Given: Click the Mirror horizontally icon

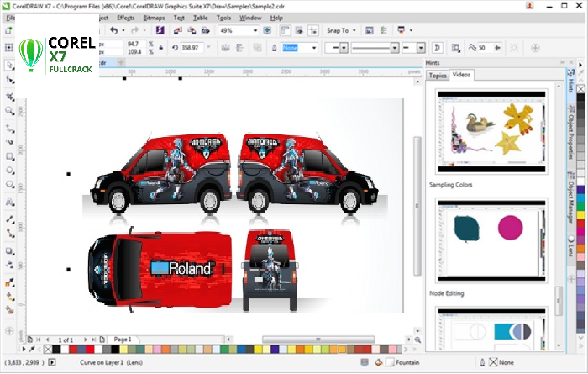Looking at the screenshot, I should pos(225,48).
